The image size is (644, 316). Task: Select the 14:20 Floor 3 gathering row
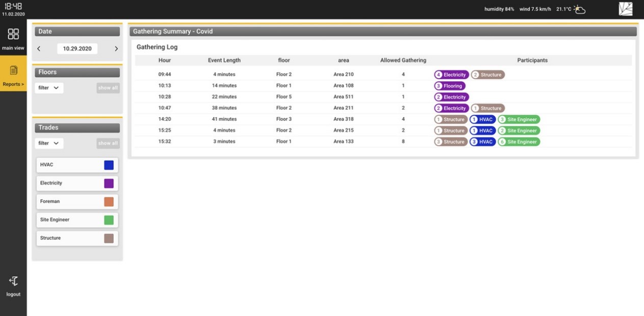[284, 119]
